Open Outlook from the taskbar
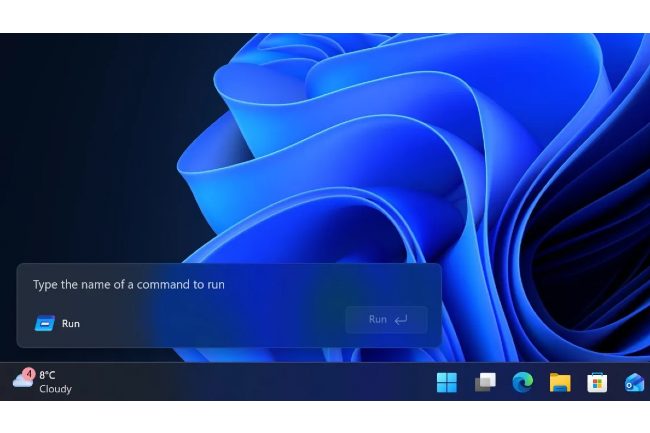 coord(634,382)
